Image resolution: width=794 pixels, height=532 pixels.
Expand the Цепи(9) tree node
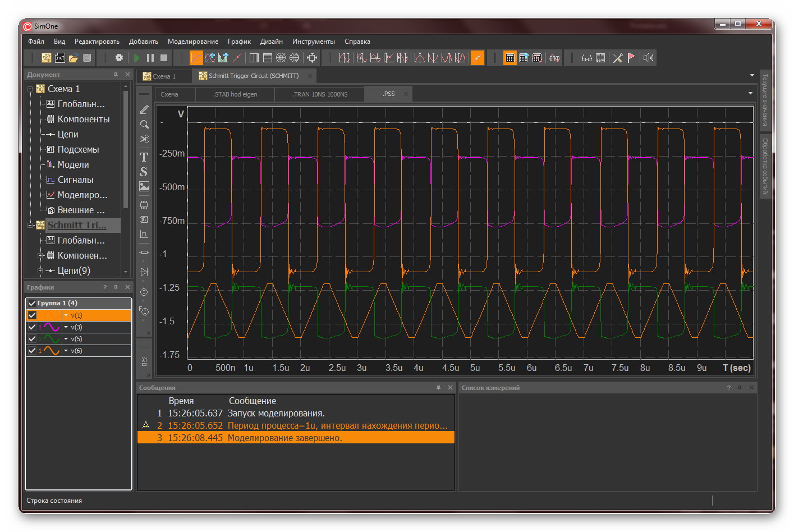(x=40, y=270)
